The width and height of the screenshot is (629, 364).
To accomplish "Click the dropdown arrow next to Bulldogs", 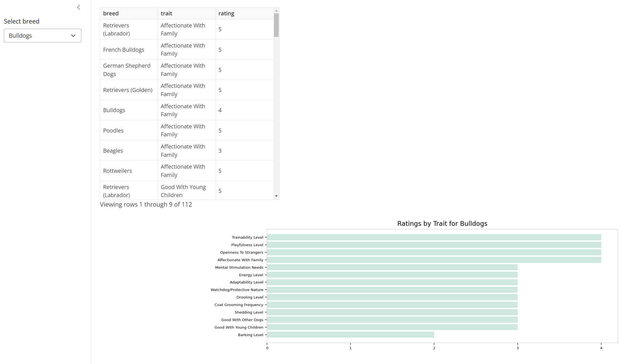I will click(73, 36).
